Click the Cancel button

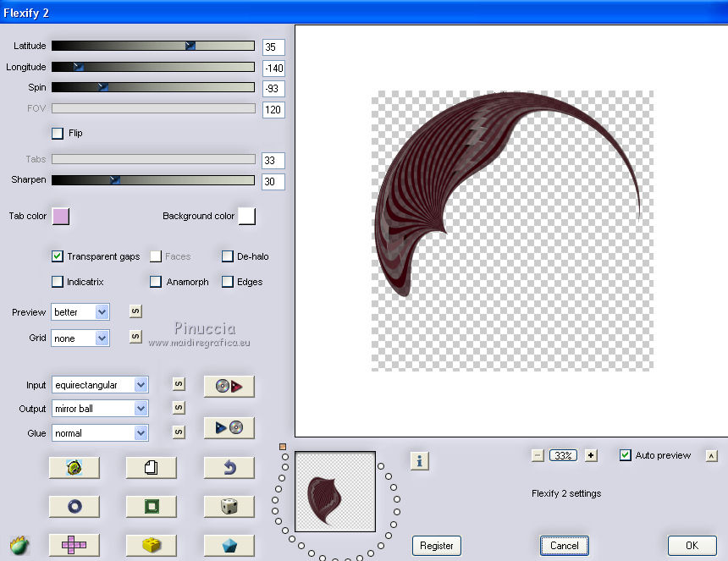pyautogui.click(x=564, y=546)
